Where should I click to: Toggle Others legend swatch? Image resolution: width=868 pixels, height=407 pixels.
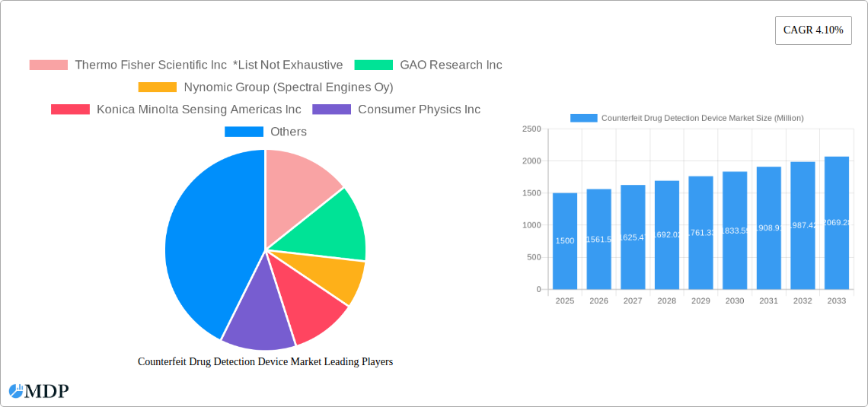(x=244, y=132)
